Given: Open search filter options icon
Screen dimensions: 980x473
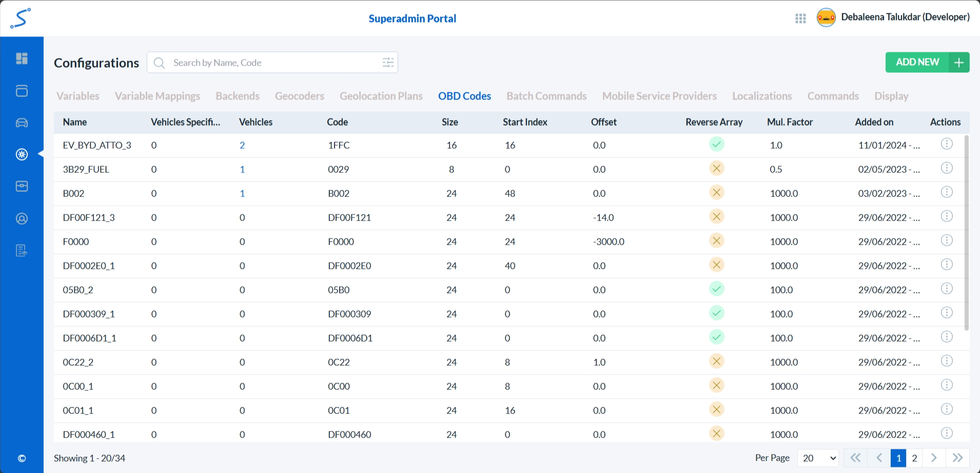Looking at the screenshot, I should [388, 63].
